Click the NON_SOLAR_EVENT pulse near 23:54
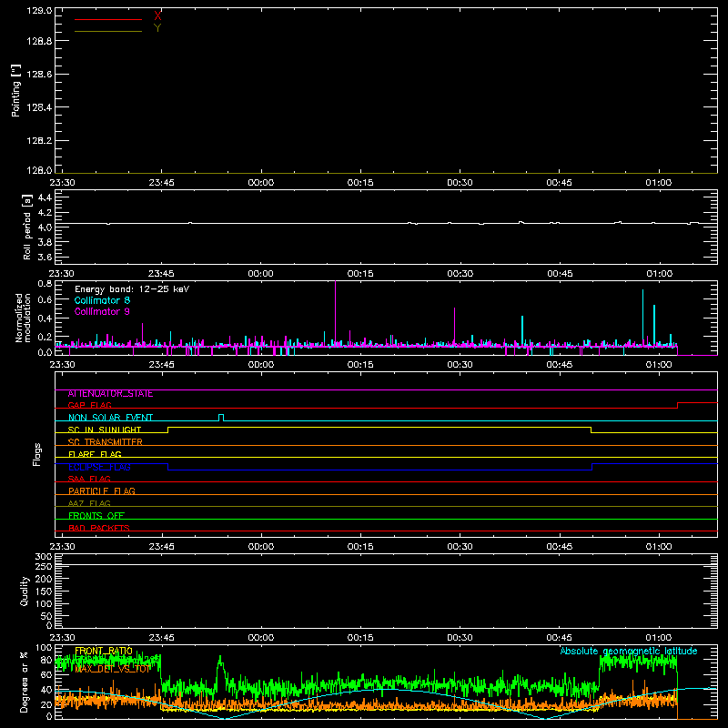Screen dimensions: 728x728 221,418
